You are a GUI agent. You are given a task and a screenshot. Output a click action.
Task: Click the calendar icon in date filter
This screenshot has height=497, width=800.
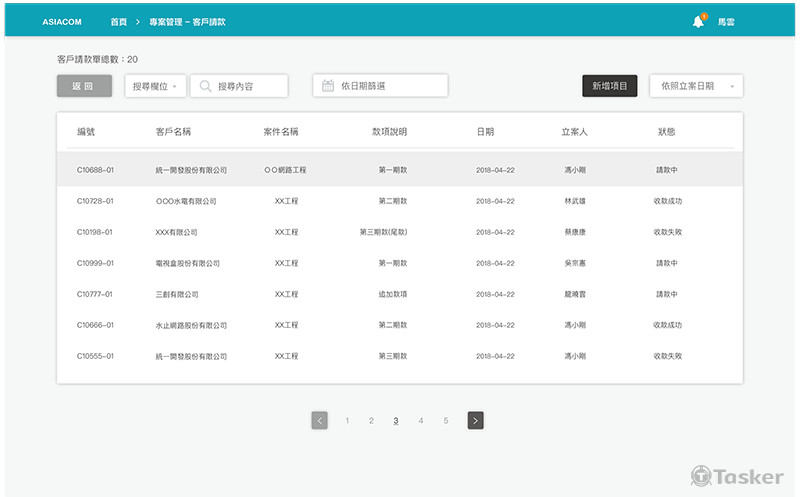pyautogui.click(x=327, y=87)
